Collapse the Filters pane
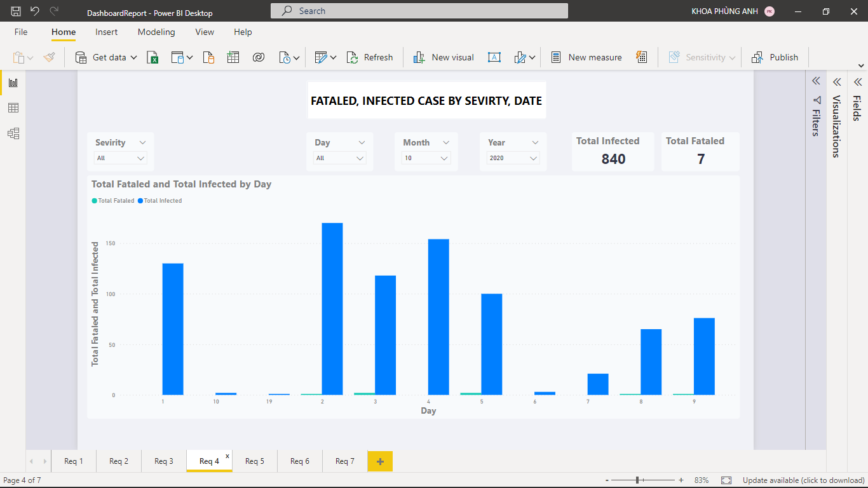 816,81
